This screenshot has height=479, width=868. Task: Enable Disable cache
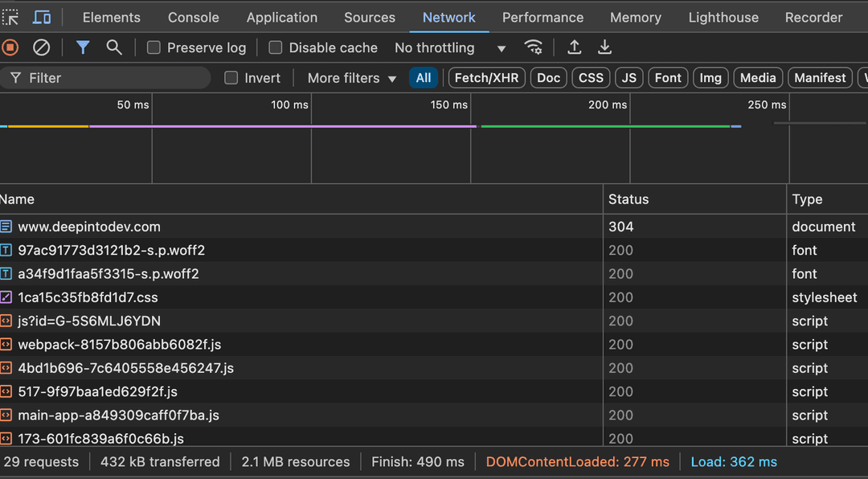275,47
